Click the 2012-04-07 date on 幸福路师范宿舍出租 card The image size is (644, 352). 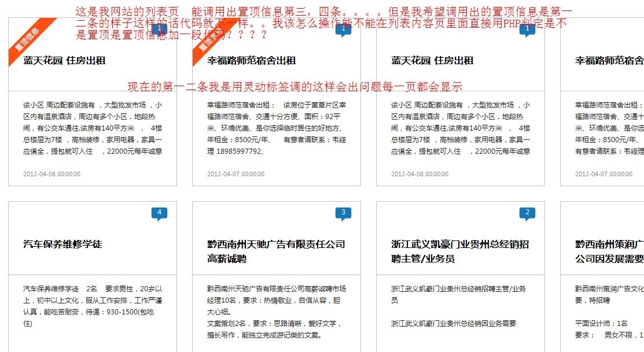pyautogui.click(x=235, y=174)
